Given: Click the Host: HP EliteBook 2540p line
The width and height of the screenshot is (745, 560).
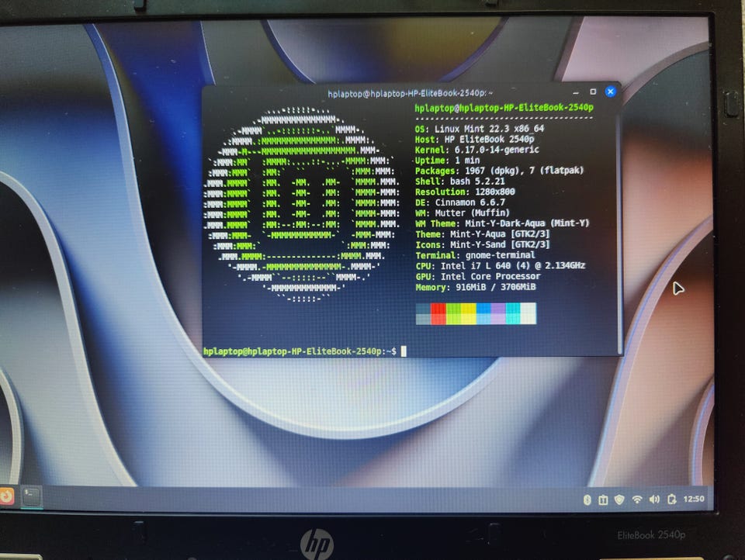Looking at the screenshot, I should pos(474,139).
